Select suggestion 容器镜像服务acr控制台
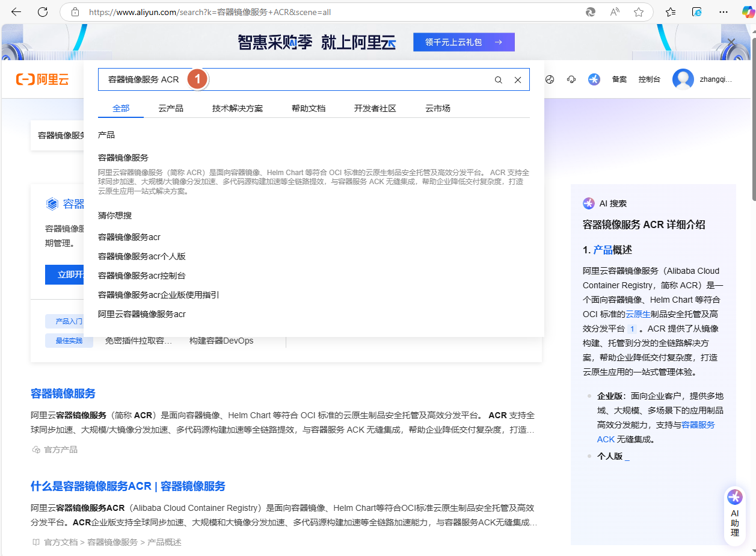The image size is (756, 556). point(142,276)
